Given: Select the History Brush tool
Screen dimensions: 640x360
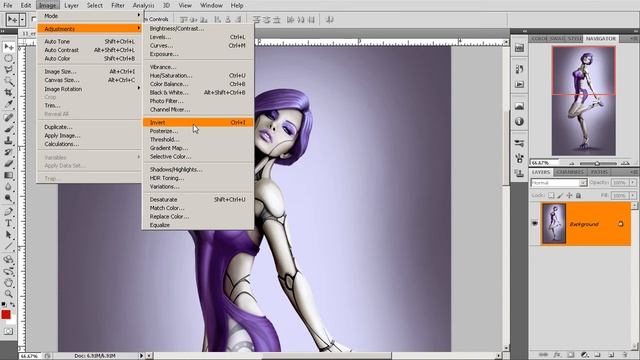Looking at the screenshot, I should tap(9, 152).
